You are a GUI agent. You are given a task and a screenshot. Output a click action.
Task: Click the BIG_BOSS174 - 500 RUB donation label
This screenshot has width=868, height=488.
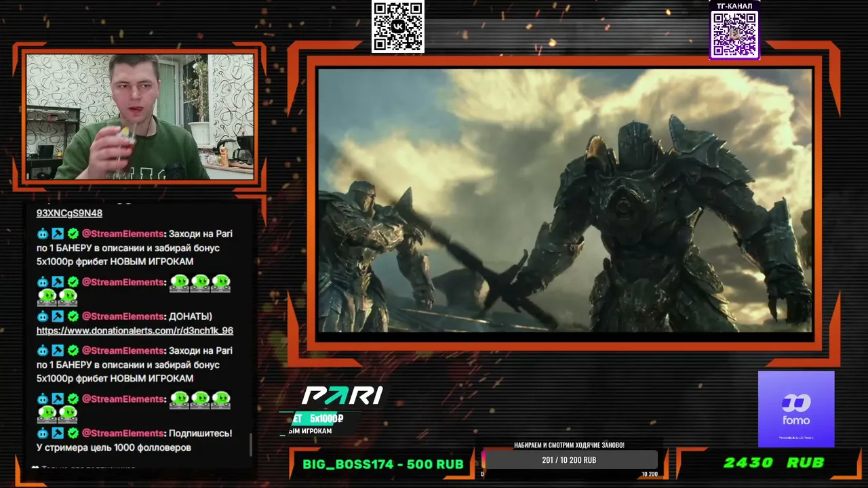[x=383, y=464]
